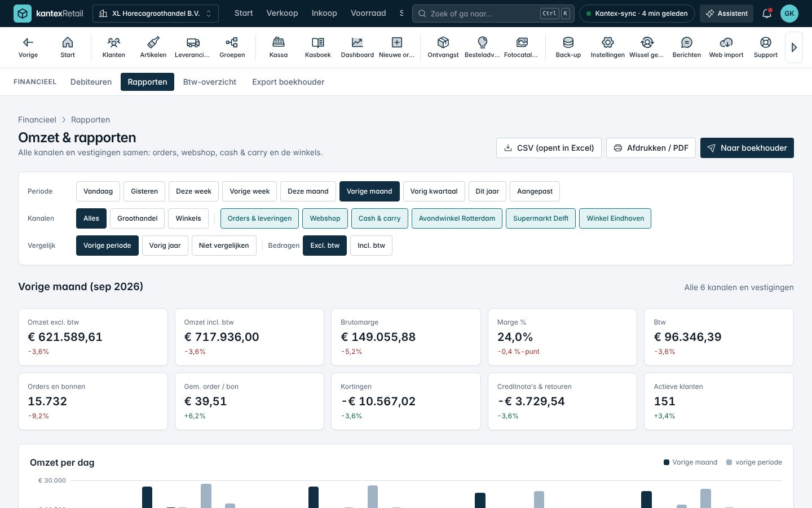Open the Assistent button
Viewport: 812px width, 508px height.
pos(726,14)
